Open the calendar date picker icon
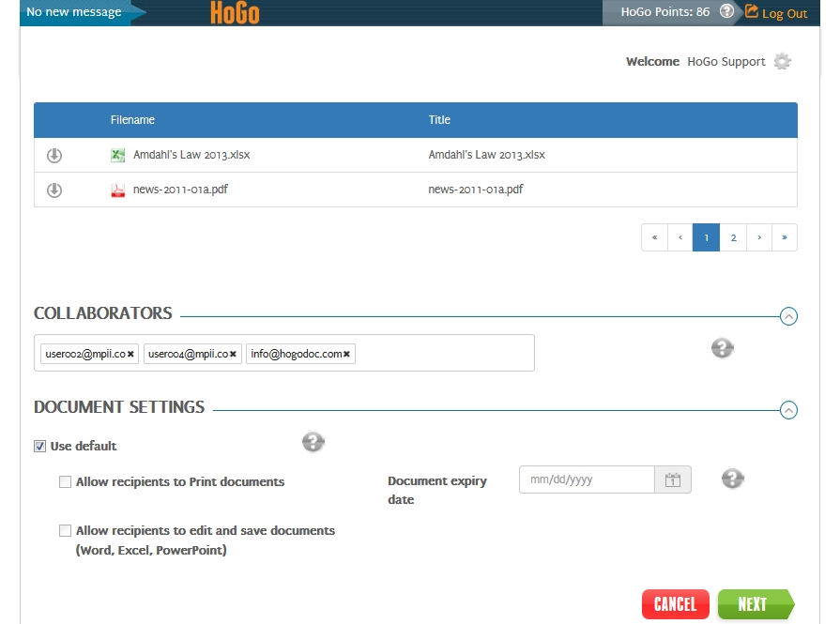The height and width of the screenshot is (624, 840). (x=672, y=480)
